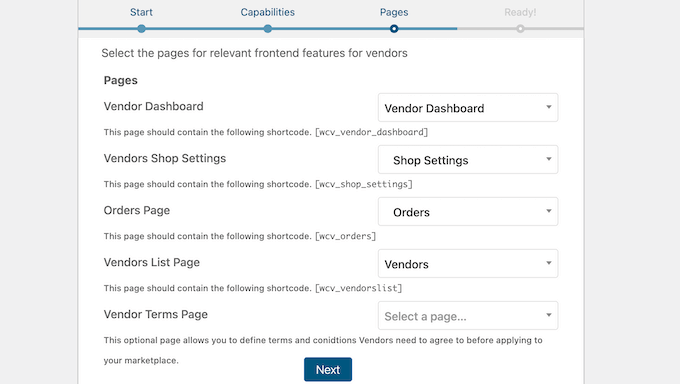The image size is (680, 384).
Task: Open the Vendors list page dropdown
Action: (468, 264)
